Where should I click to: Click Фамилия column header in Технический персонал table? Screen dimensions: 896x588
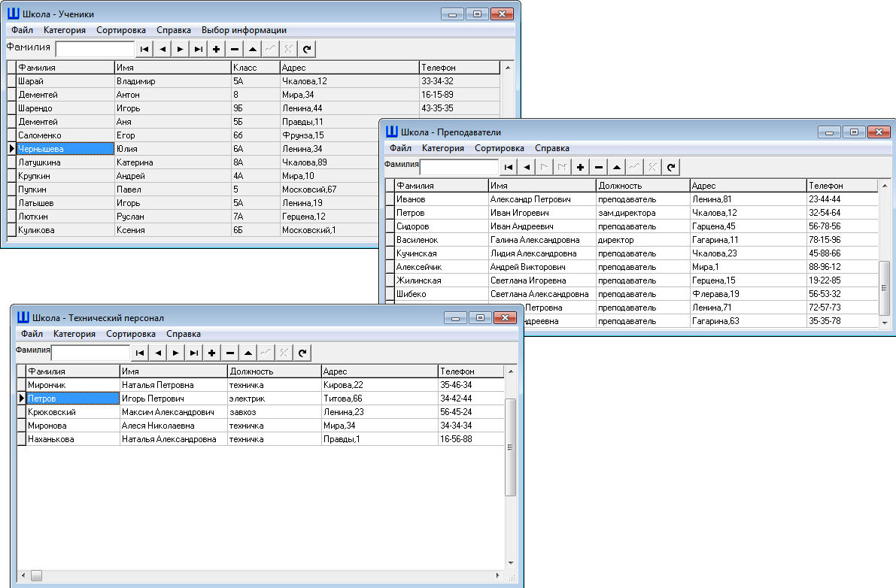click(x=73, y=371)
